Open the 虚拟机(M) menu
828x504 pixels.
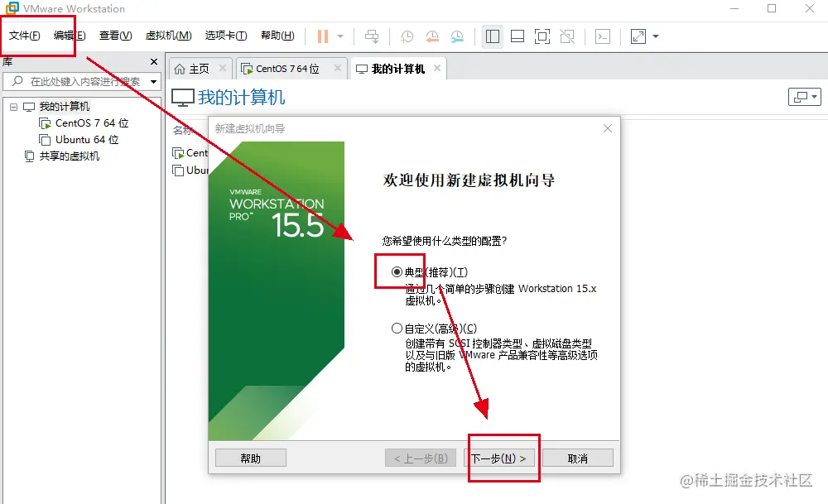point(168,36)
